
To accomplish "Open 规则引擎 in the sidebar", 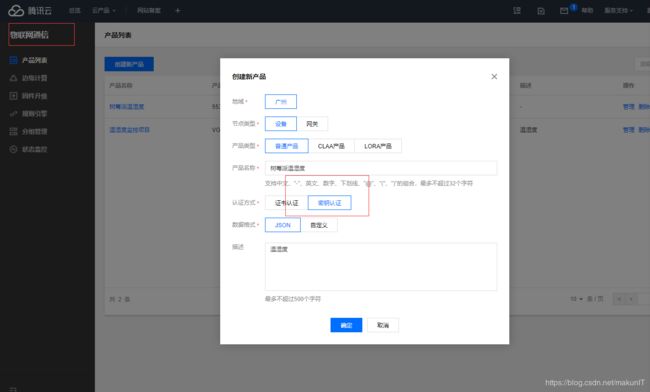I will pos(34,114).
